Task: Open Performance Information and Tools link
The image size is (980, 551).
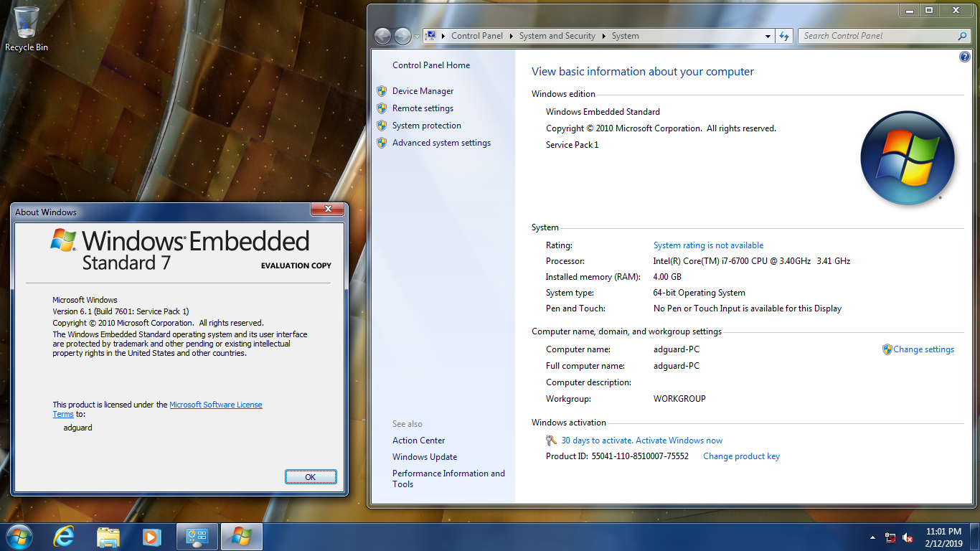Action: 448,479
